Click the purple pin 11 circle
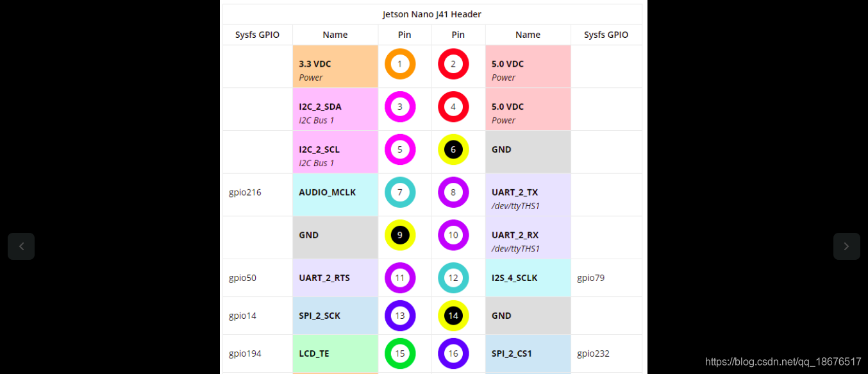 400,278
